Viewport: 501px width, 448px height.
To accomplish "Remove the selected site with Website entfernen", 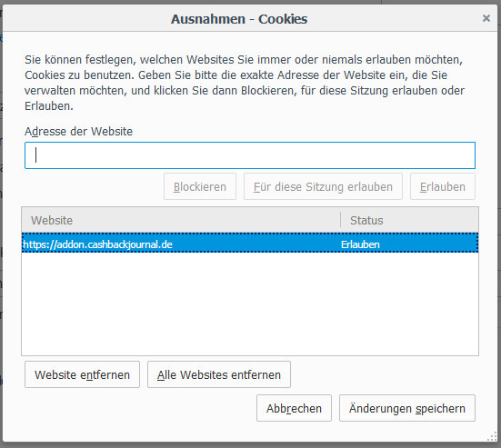I will point(82,374).
